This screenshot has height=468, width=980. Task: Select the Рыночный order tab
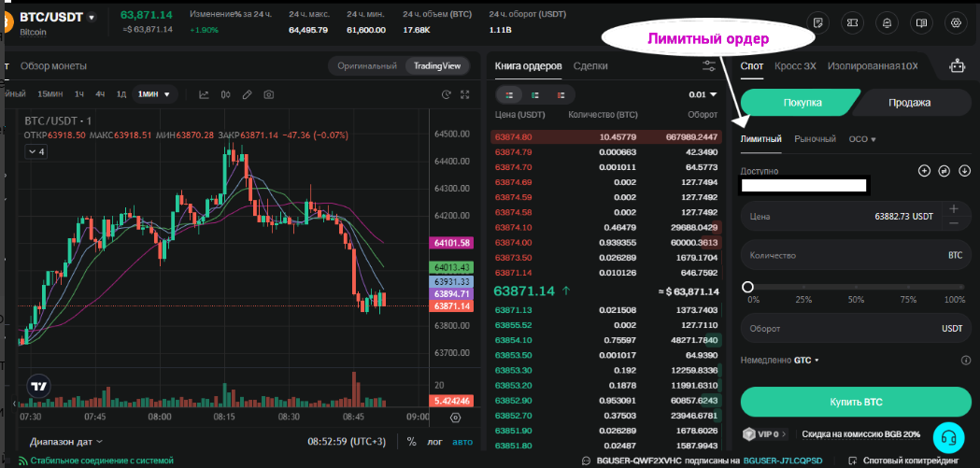[x=815, y=138]
